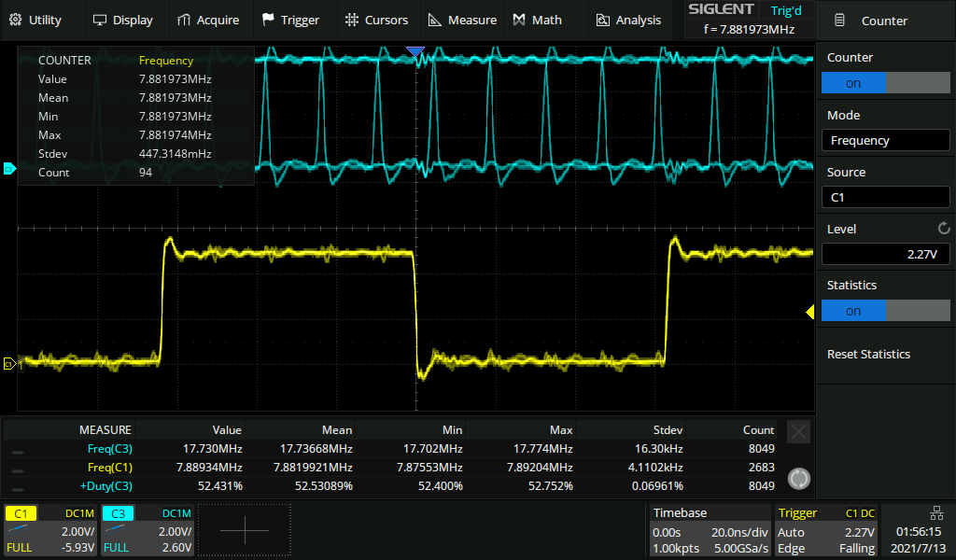Open the Trigger menu in top bar
This screenshot has width=956, height=560.
290,21
